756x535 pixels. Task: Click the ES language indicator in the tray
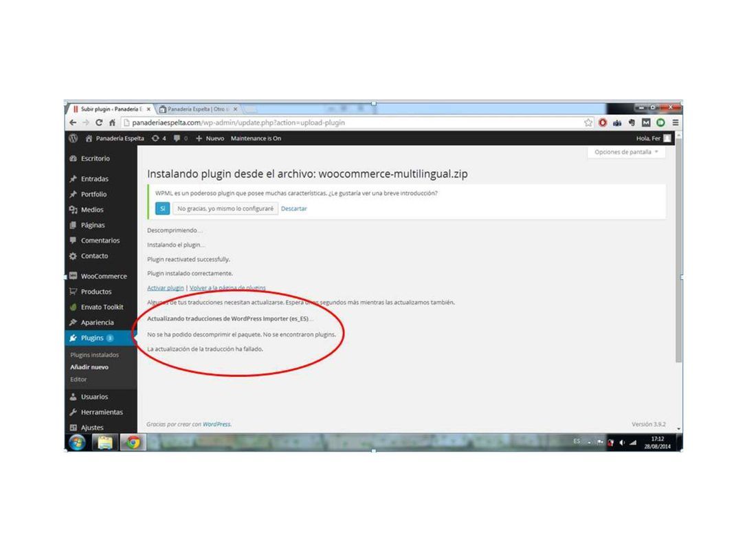(x=577, y=441)
